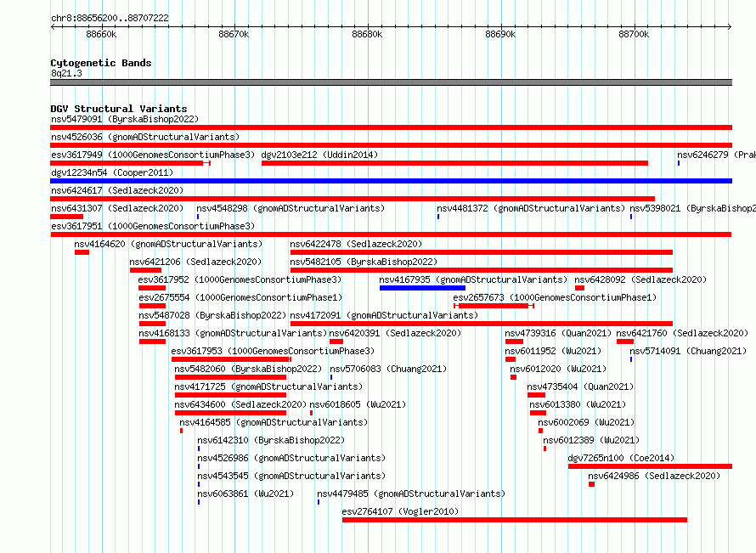Select nsv4481372 gnomAD variant label

pos(531,208)
